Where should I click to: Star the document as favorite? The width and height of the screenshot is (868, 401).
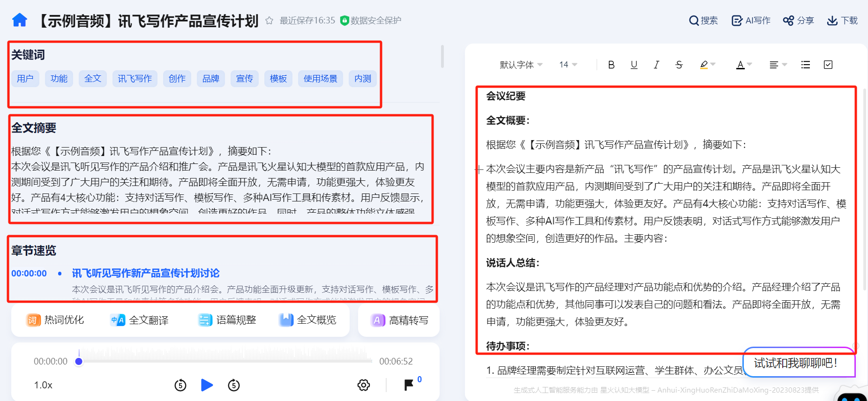click(269, 21)
